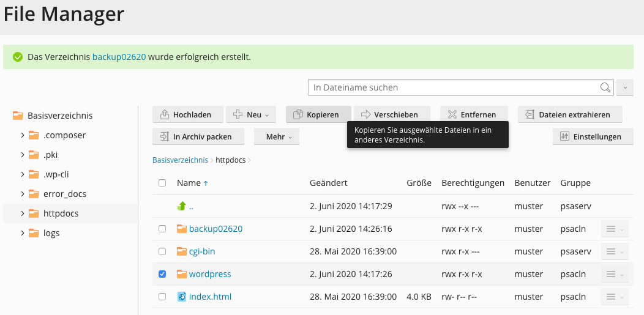
Task: Click the Verschieben move button
Action: pos(392,114)
